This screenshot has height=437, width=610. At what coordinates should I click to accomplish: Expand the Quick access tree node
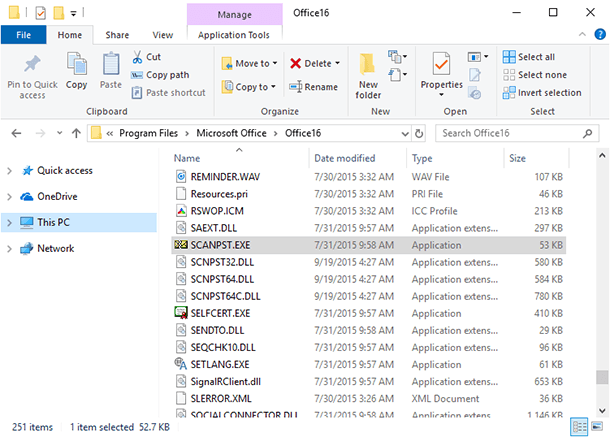point(9,171)
